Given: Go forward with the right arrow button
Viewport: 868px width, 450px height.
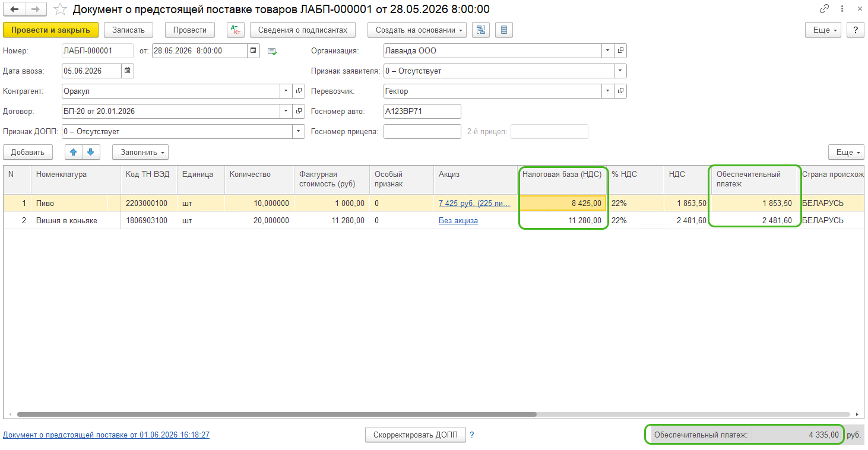Looking at the screenshot, I should pyautogui.click(x=36, y=9).
